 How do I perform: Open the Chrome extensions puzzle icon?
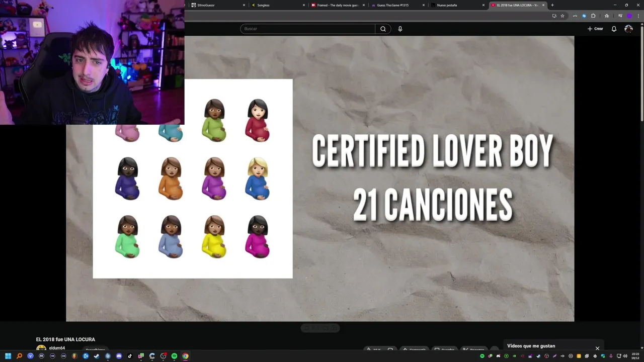(593, 16)
